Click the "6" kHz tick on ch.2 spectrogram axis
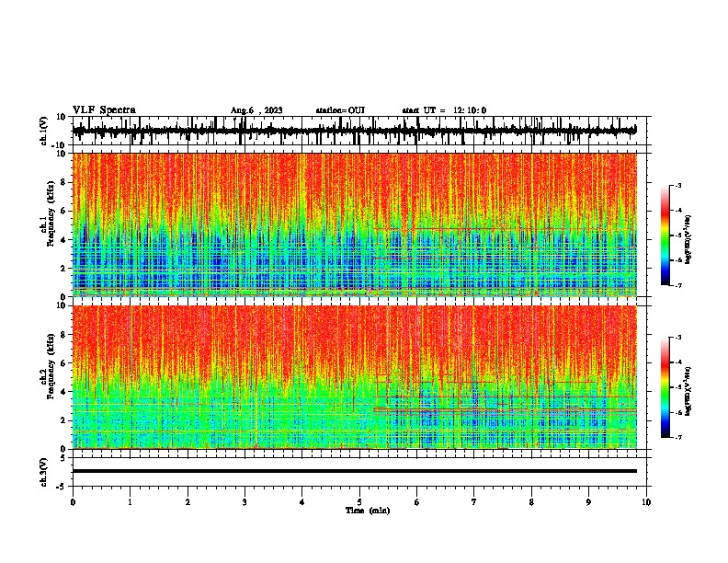This screenshot has width=728, height=563. point(64,363)
